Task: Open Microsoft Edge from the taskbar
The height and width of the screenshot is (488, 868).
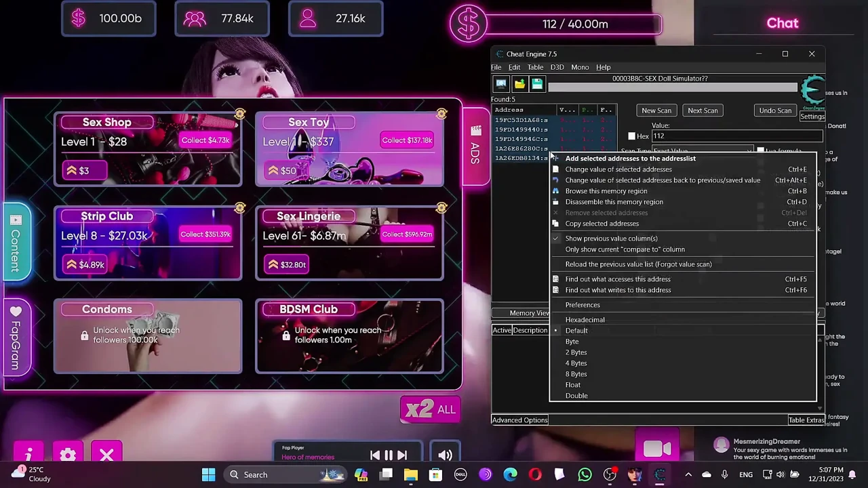Action: 510,474
